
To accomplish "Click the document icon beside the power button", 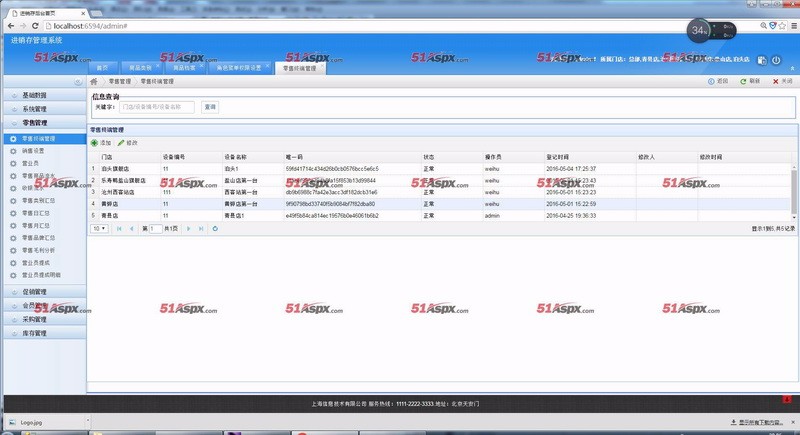I will click(762, 60).
